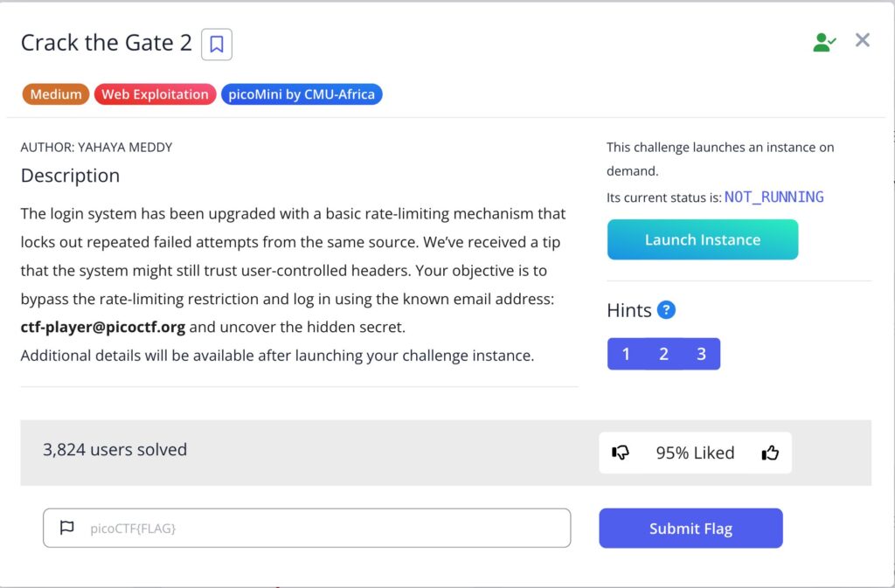Click the 95% Liked rating text
Image resolution: width=895 pixels, height=588 pixels.
coord(695,453)
